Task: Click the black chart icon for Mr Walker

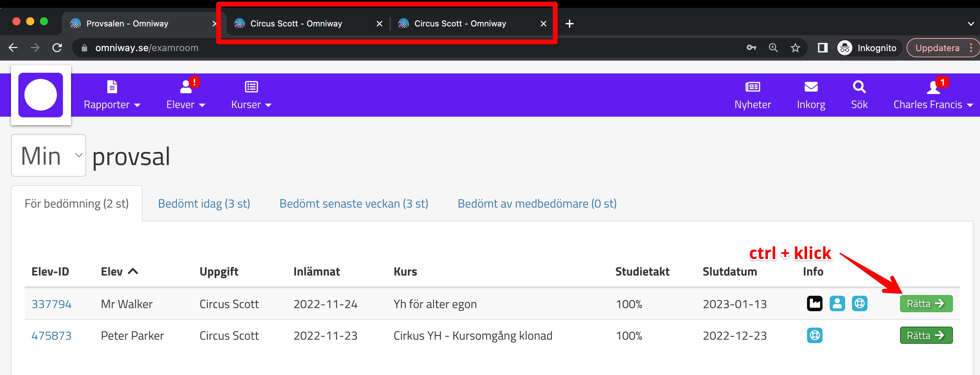Action: tap(814, 304)
